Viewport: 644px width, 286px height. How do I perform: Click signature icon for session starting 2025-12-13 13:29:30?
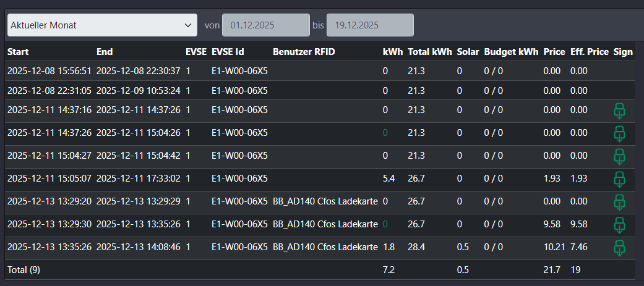coord(619,225)
